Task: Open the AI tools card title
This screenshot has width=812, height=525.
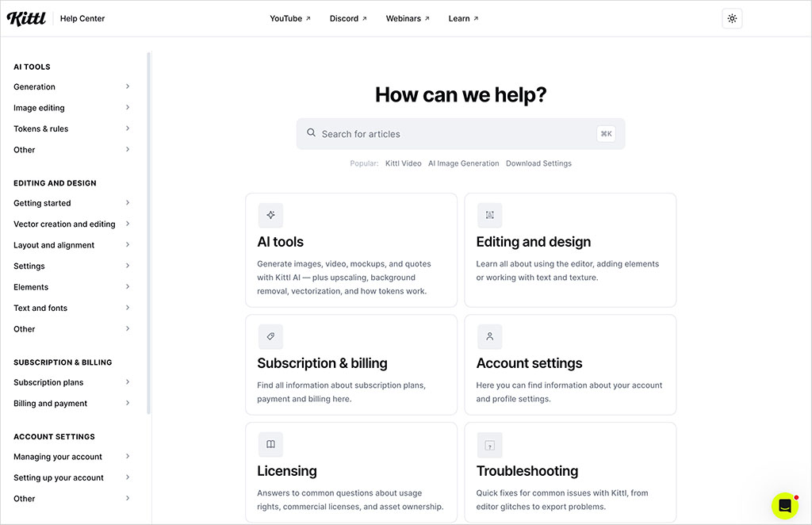Action: pyautogui.click(x=280, y=242)
